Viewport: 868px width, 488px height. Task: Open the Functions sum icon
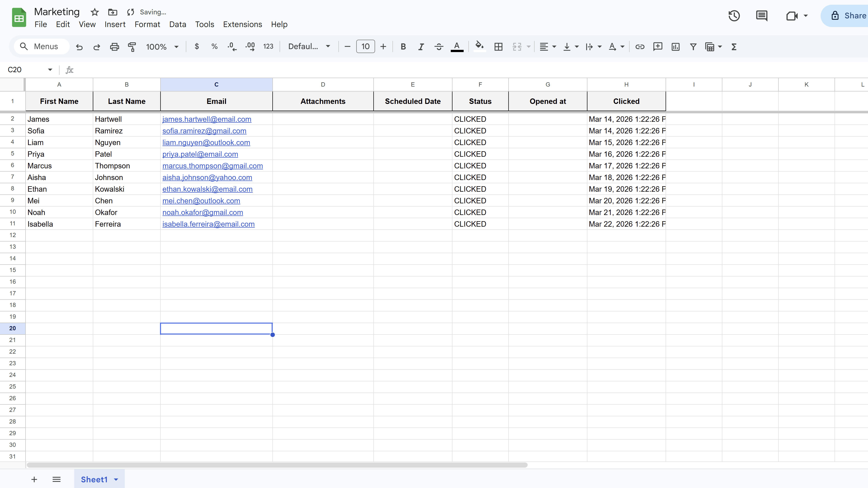click(x=734, y=46)
